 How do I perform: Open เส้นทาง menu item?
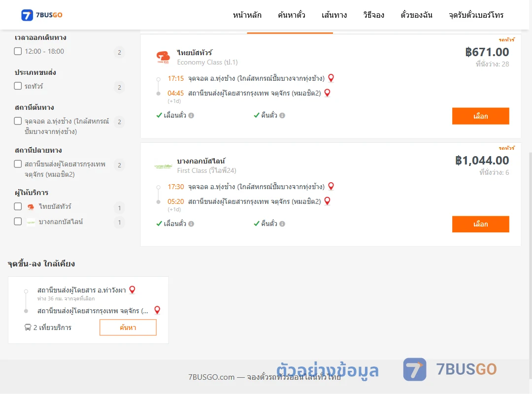pos(334,15)
